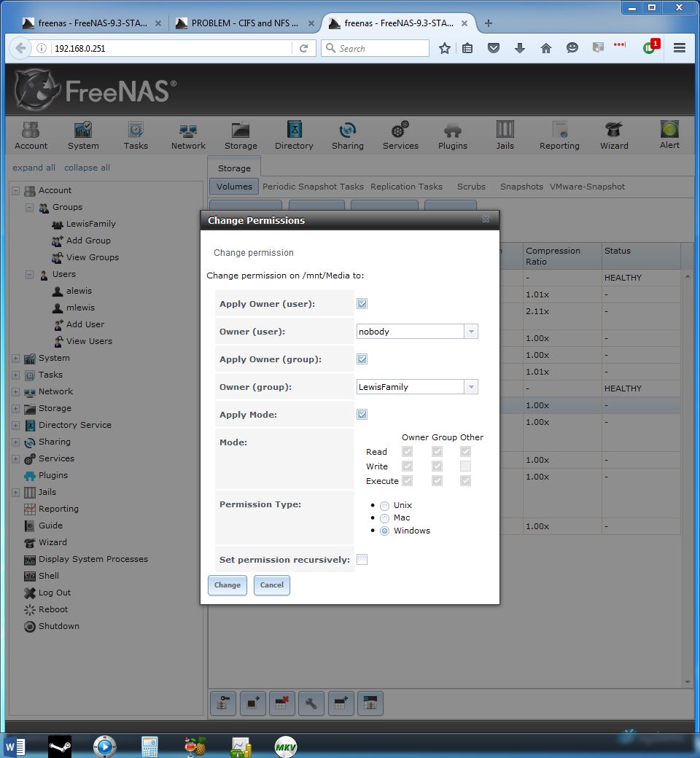Click the Firefox Search input field
This screenshot has height=758, width=700.
coord(376,48)
